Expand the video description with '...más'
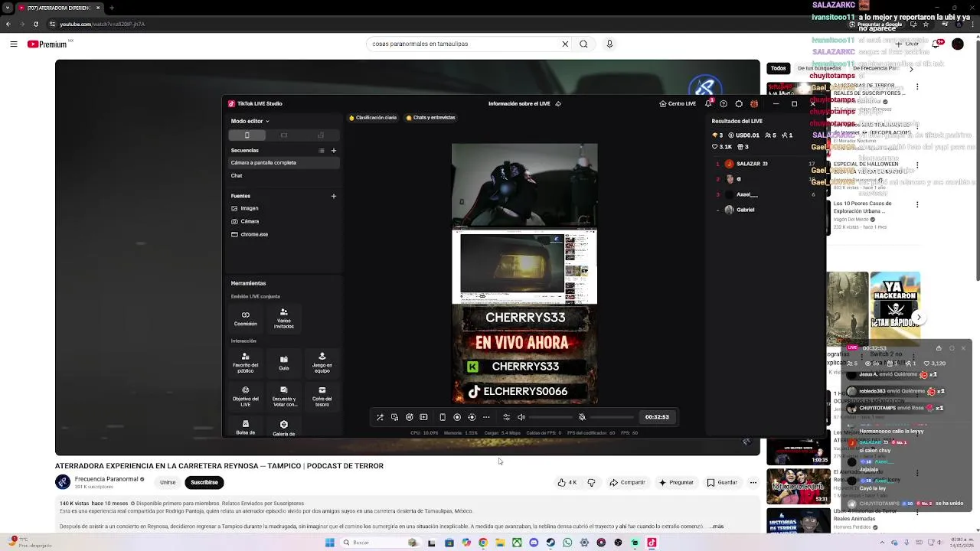This screenshot has width=980, height=551. point(715,527)
